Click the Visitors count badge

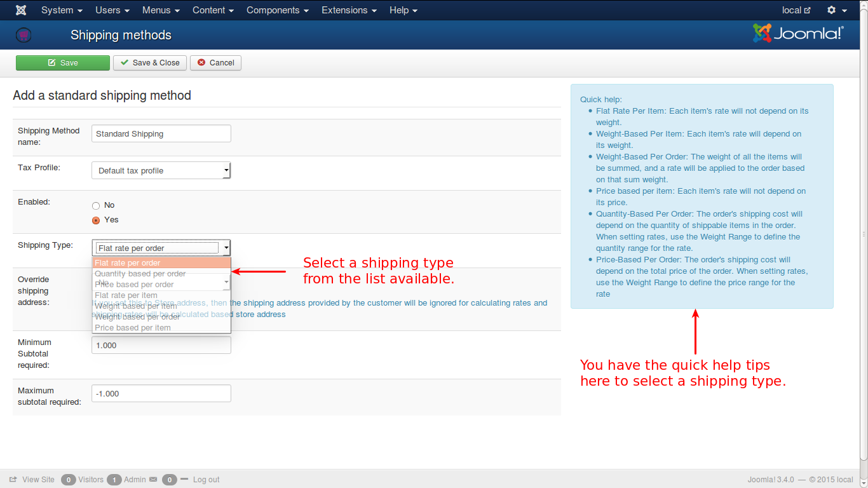coord(69,480)
